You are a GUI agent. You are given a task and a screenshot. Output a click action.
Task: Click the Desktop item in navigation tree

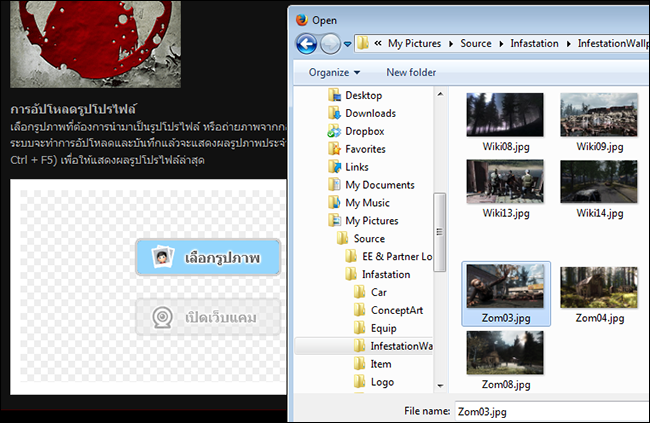pyautogui.click(x=363, y=95)
